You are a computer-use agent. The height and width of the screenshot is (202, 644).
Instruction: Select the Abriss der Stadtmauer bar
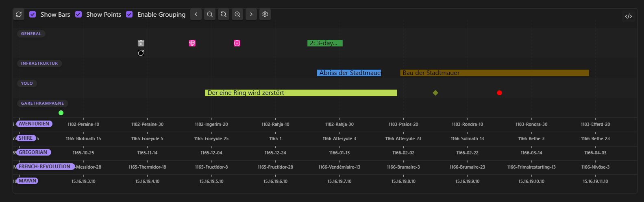tap(349, 73)
